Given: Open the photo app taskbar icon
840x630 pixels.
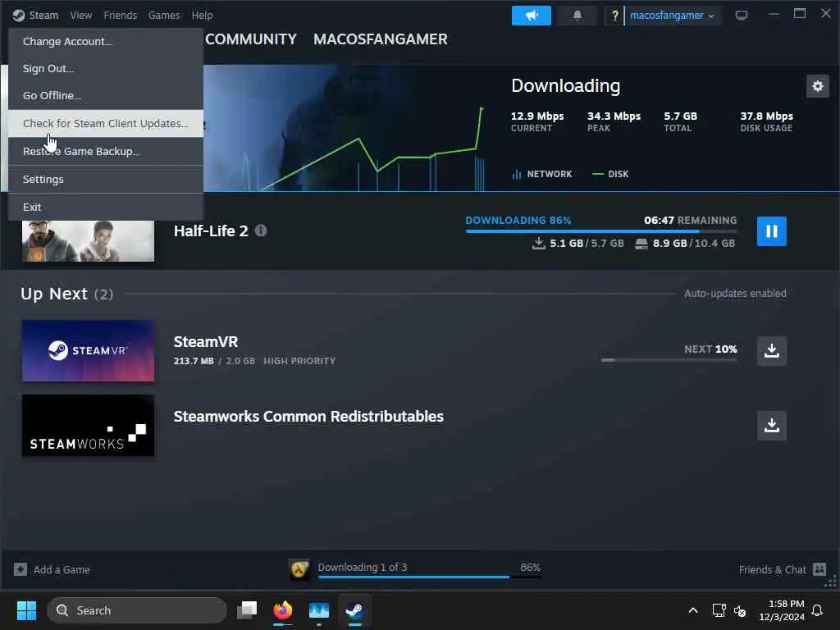Looking at the screenshot, I should (319, 610).
